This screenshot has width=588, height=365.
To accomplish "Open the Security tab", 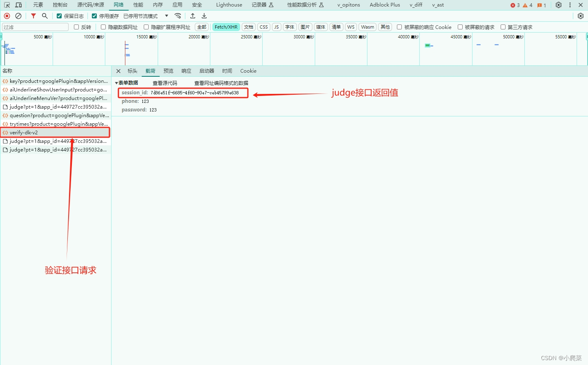I will 197,5.
